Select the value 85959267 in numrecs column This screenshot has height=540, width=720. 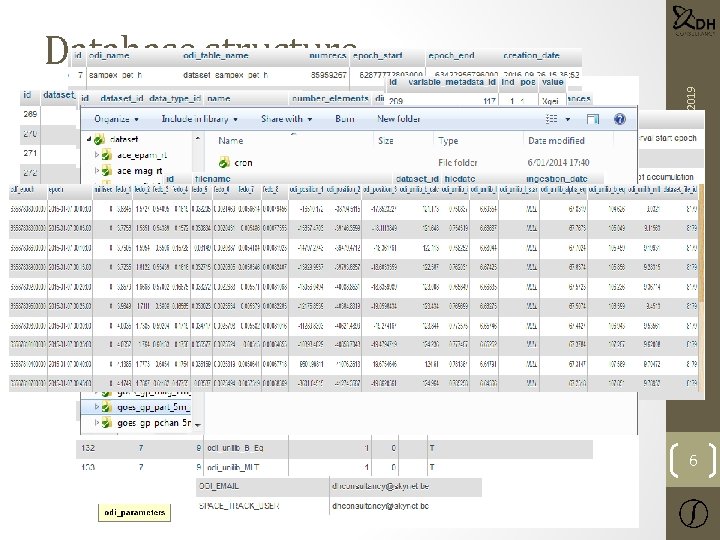(x=329, y=75)
